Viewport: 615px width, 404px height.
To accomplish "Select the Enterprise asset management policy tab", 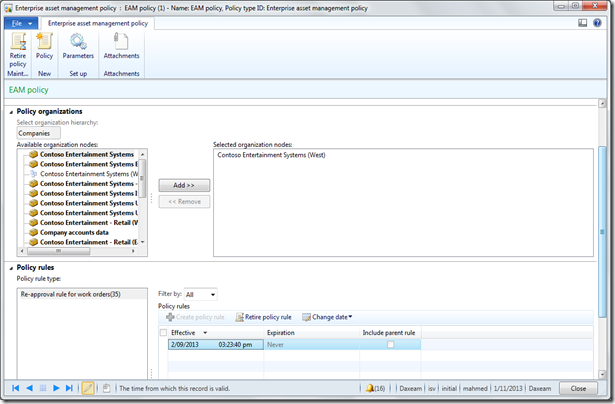I will coord(98,24).
